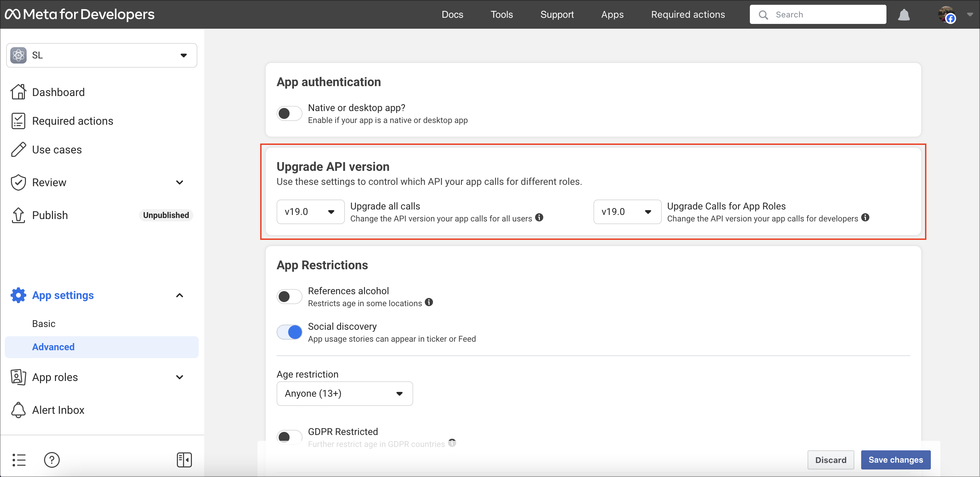Open the list view icon at sidebar bottom

coord(19,460)
